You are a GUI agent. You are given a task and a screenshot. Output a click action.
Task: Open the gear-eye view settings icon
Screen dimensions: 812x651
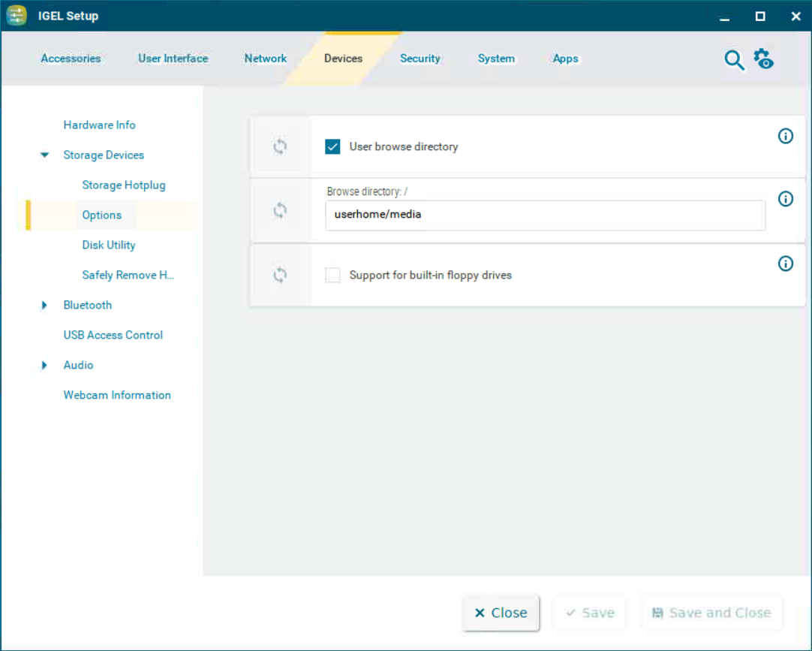click(763, 59)
